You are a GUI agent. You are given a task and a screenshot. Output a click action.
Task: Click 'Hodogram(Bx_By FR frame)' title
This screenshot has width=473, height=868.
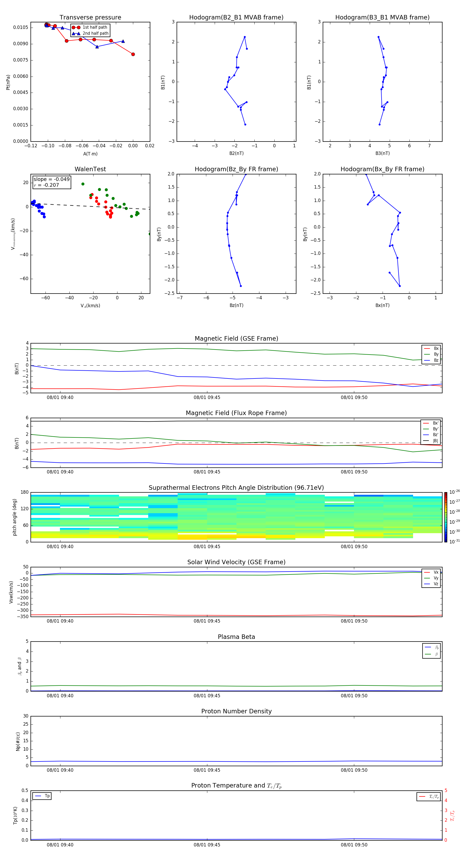click(382, 169)
